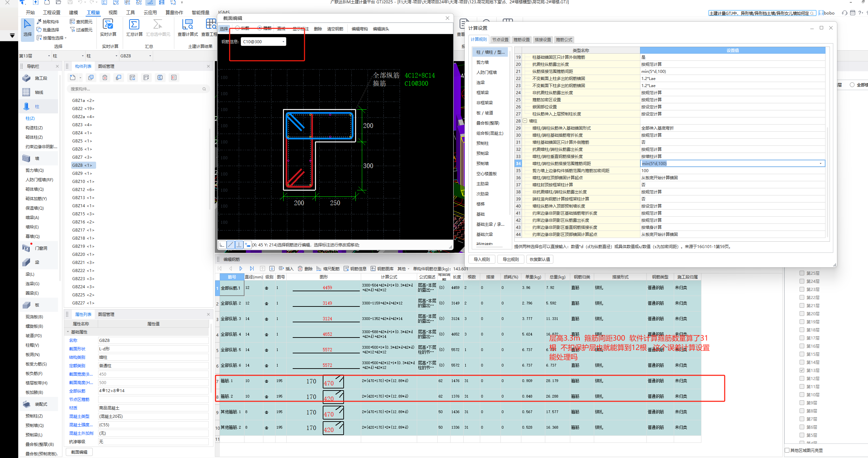Uncheck 第13层 floor checkbox
Image resolution: width=868 pixels, height=458 pixels.
coord(802,370)
